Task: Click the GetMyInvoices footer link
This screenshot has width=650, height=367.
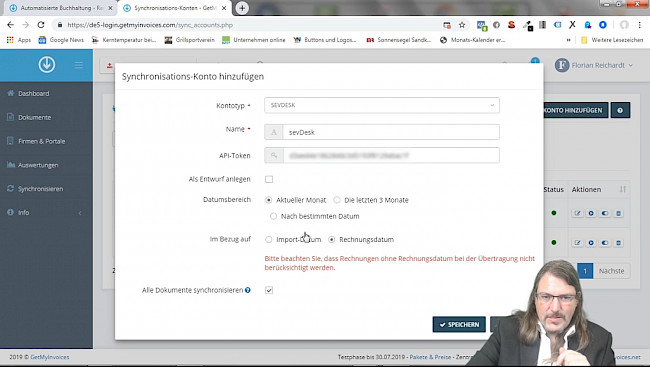Action: pyautogui.click(x=50, y=357)
